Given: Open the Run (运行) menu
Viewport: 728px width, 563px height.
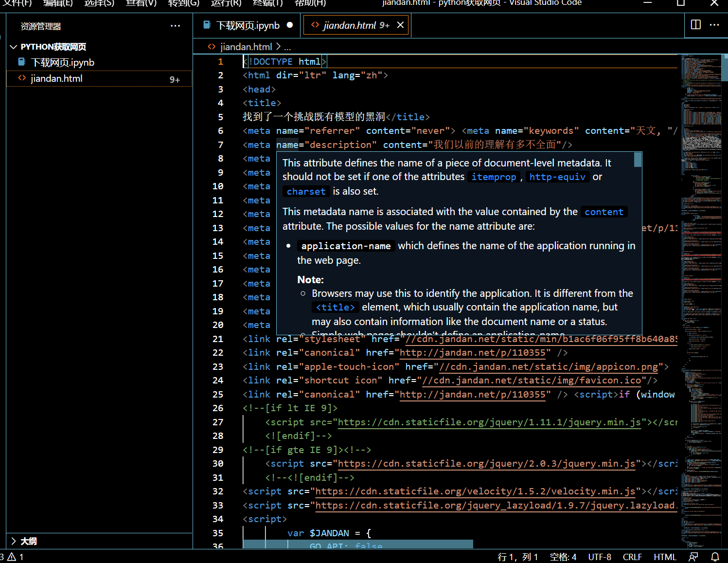Looking at the screenshot, I should tap(226, 3).
